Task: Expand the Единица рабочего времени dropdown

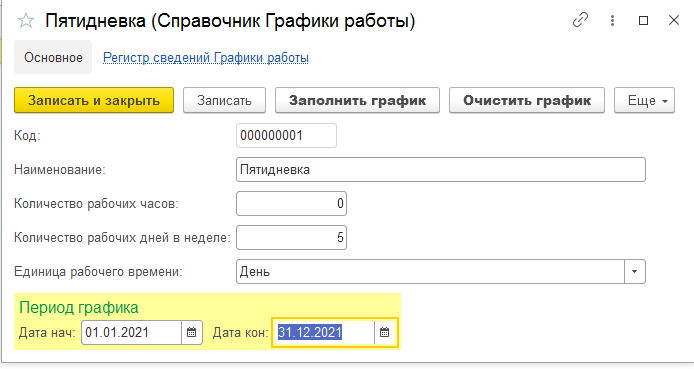Action: click(635, 272)
